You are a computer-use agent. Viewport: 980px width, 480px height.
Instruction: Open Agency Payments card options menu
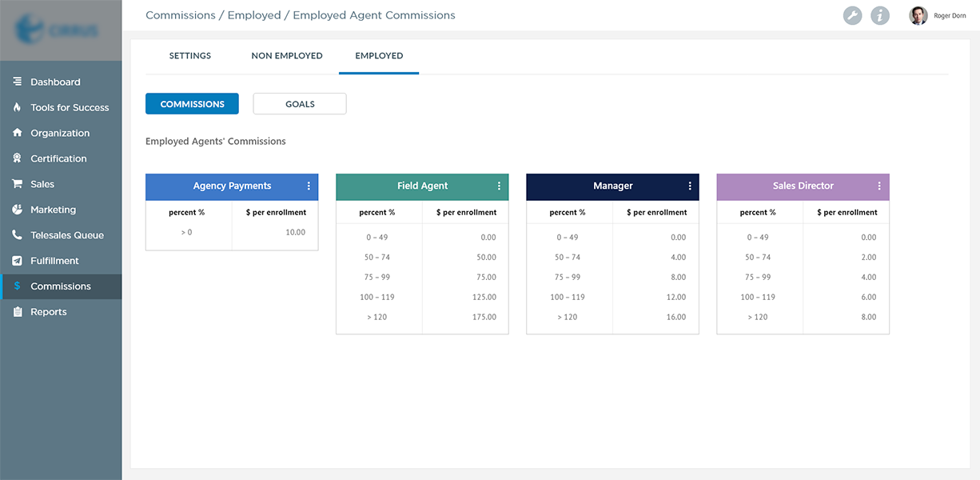(309, 186)
